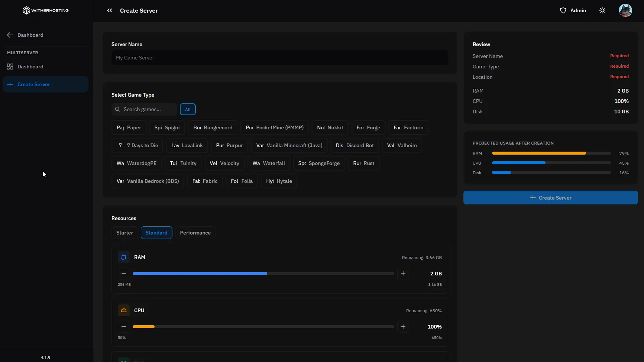Choose Nukkit game type
Image resolution: width=644 pixels, height=362 pixels.
(330, 127)
